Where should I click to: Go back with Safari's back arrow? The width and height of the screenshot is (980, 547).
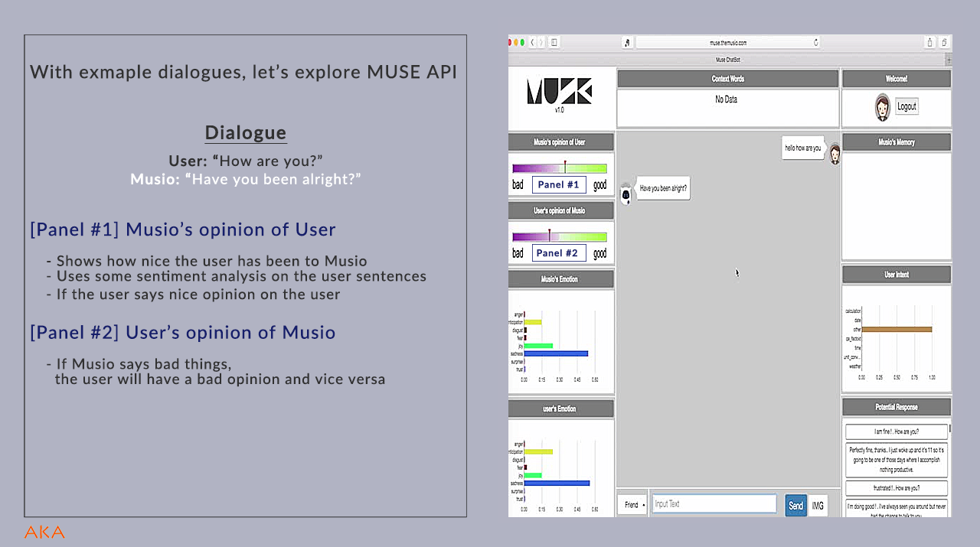(532, 43)
